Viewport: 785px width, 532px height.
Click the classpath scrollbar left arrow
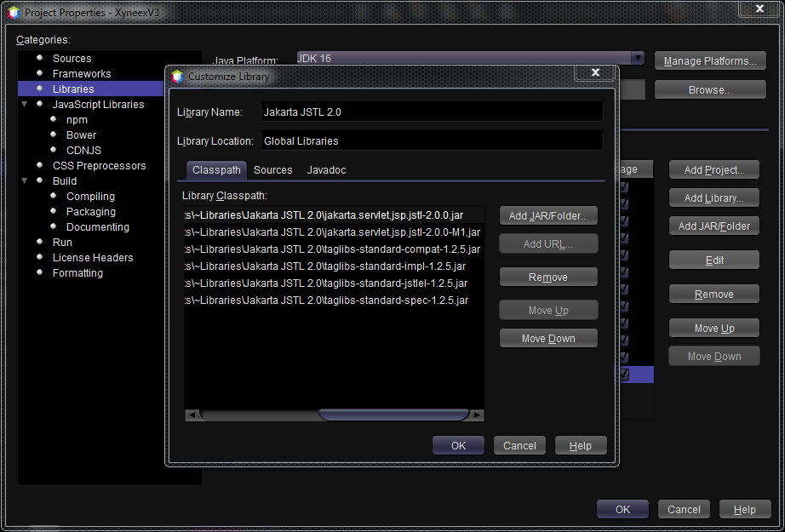[192, 415]
